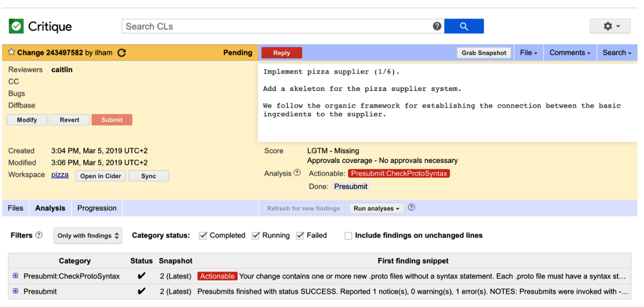The width and height of the screenshot is (644, 307).
Task: Toggle the Completed checkbox
Action: [203, 235]
